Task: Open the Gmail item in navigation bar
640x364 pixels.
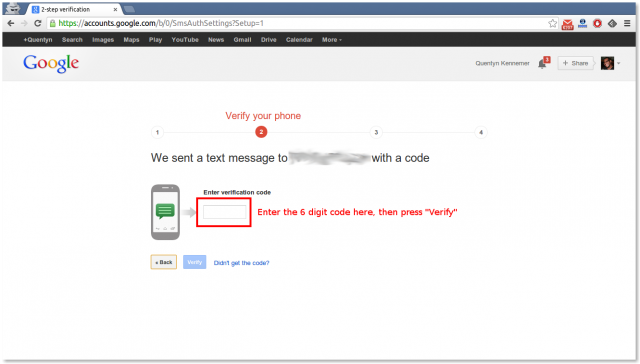Action: (x=242, y=40)
